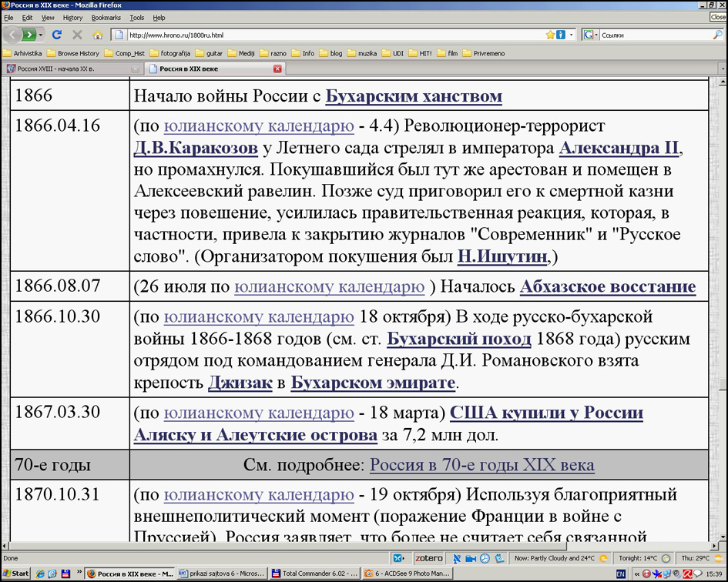Click the search magnifier icon in search box
This screenshot has height=582, width=728.
[x=717, y=35]
